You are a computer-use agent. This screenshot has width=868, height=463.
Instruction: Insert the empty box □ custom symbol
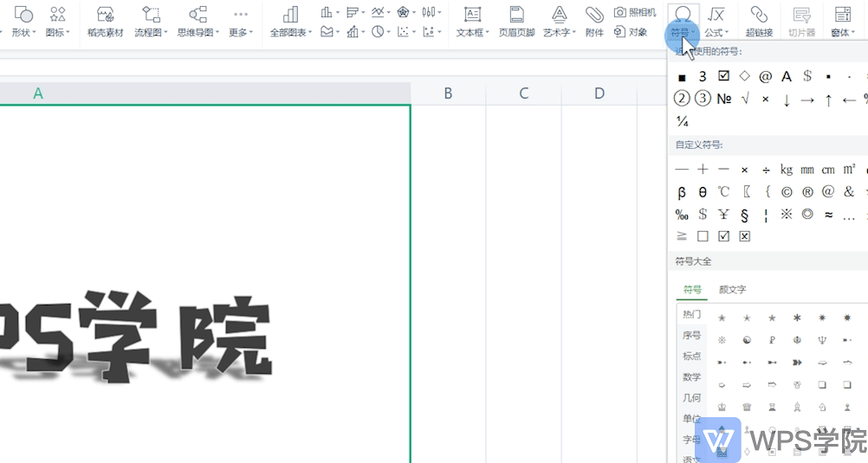[703, 236]
